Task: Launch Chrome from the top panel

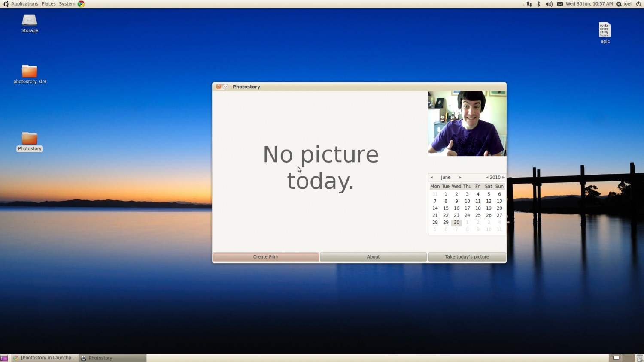Action: coord(81,4)
